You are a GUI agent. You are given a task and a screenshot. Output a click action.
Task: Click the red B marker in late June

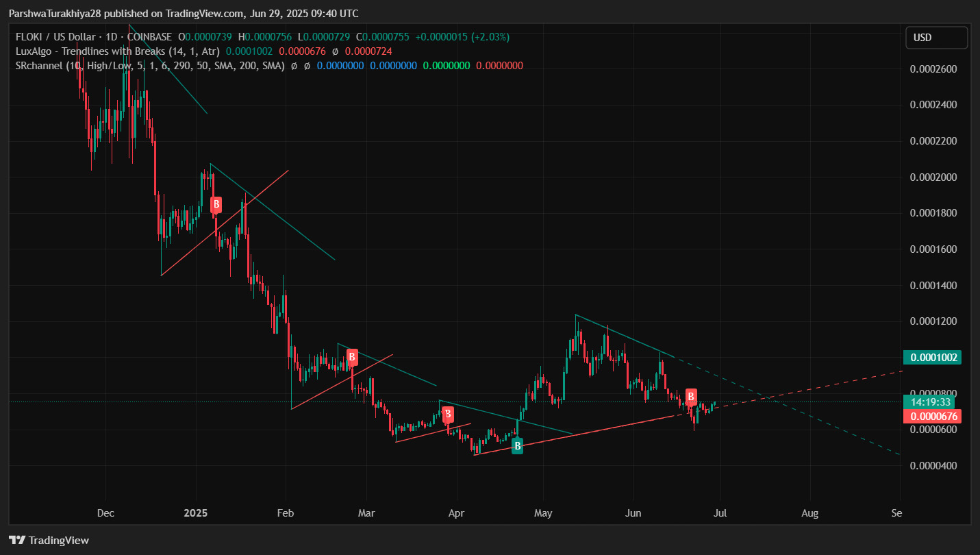point(692,396)
